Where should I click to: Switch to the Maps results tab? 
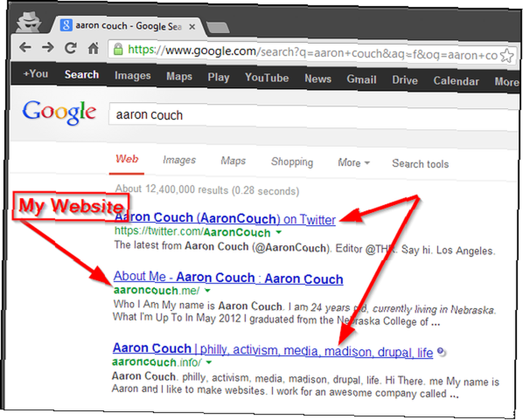tap(233, 161)
